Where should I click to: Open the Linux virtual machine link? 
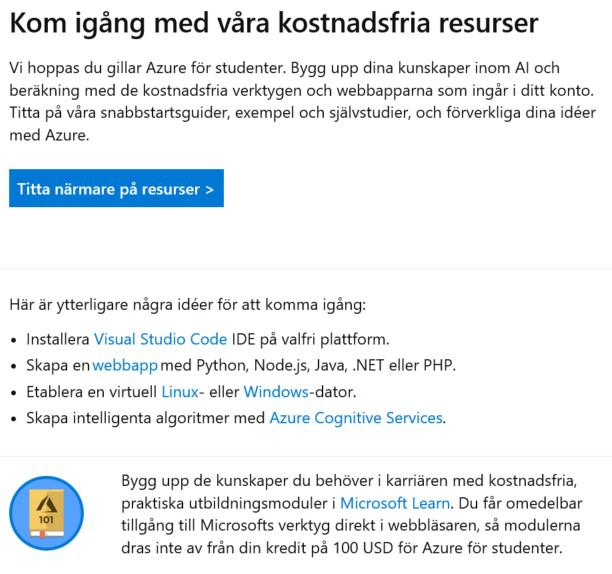pos(180,391)
